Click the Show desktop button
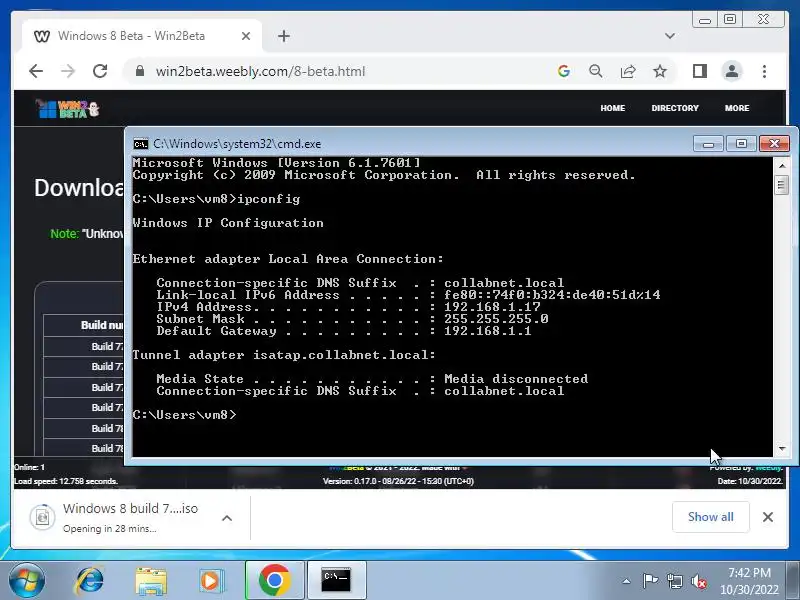Screen dimensions: 800x600 pyautogui.click(x=794, y=581)
